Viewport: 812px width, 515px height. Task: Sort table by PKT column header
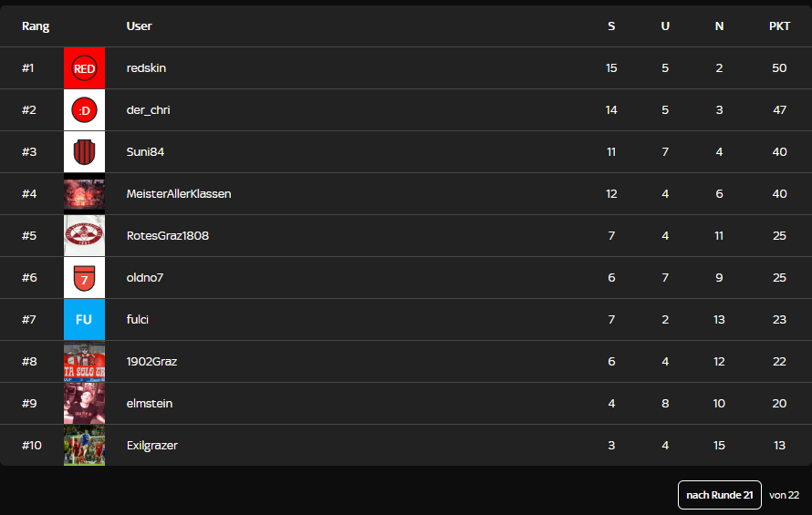779,26
